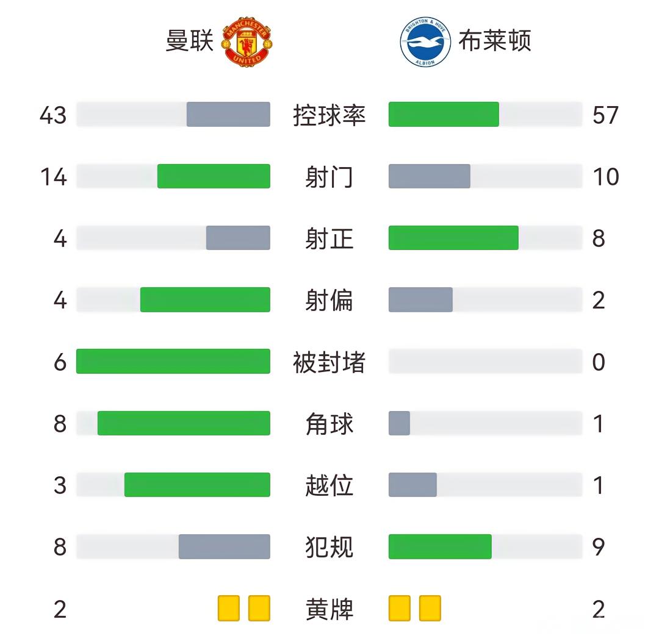659x644 pixels.
Task: Click the Manchester United club crest
Action: [x=246, y=41]
